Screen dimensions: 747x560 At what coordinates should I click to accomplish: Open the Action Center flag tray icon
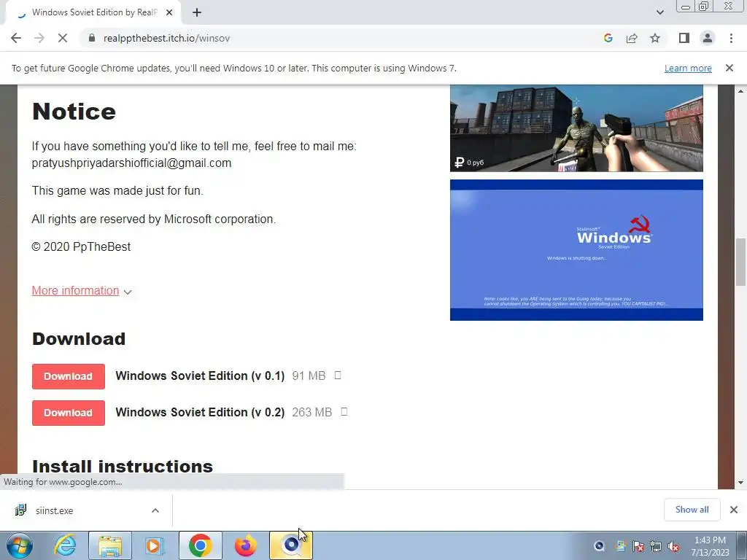(x=638, y=546)
